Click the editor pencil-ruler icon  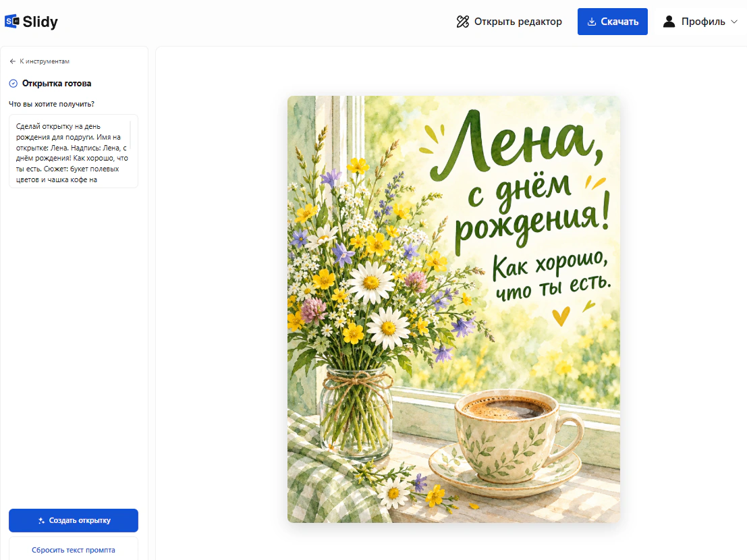pyautogui.click(x=463, y=22)
